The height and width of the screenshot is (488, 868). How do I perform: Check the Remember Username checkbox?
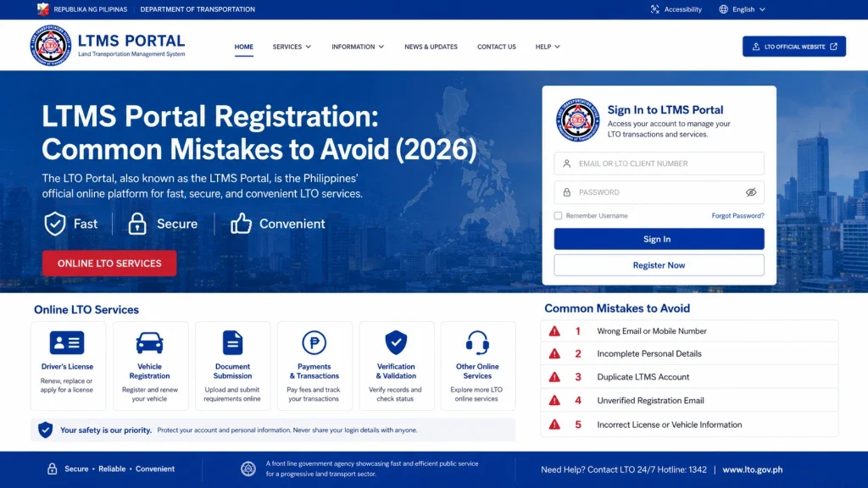point(558,216)
